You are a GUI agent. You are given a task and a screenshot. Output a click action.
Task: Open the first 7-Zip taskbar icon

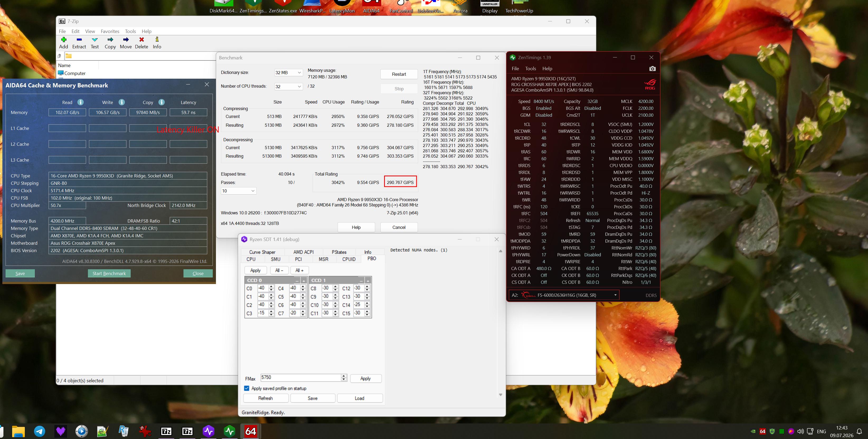[167, 431]
